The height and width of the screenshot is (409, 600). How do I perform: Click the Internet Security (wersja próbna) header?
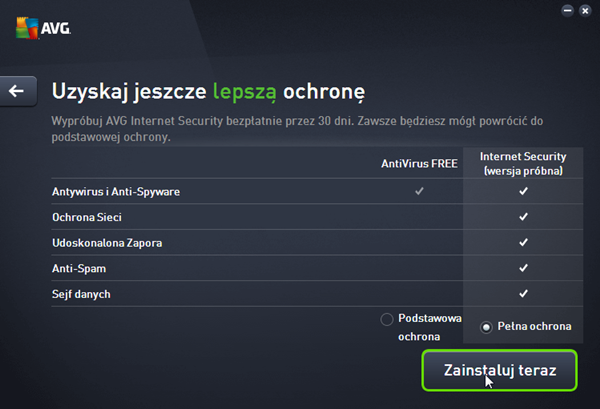(x=523, y=164)
